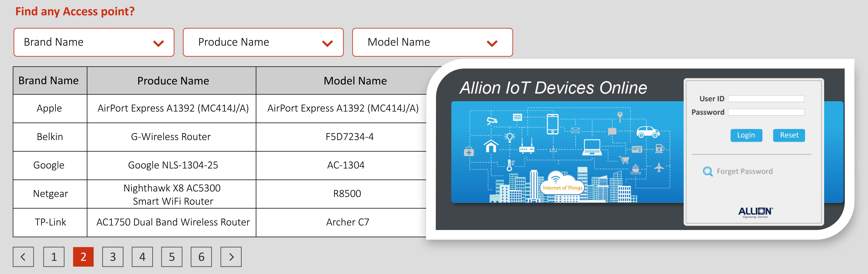Select the Netgear brand cell
The height and width of the screenshot is (274, 868).
50,194
